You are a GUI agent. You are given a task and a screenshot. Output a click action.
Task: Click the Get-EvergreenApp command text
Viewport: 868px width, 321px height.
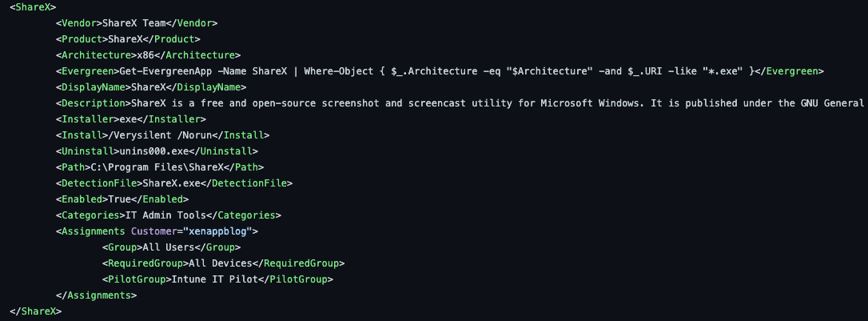[165, 71]
